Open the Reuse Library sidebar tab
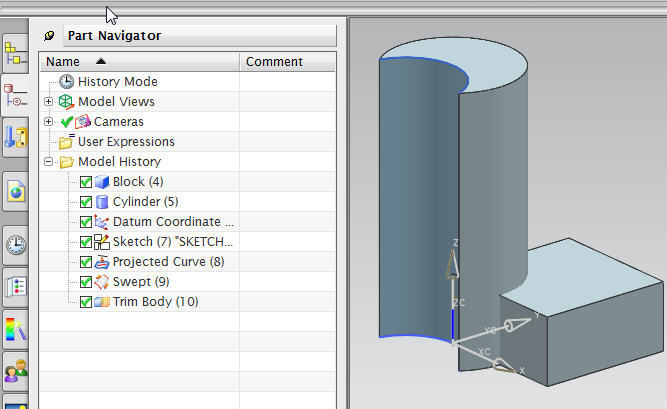The image size is (667, 409). coord(16,137)
